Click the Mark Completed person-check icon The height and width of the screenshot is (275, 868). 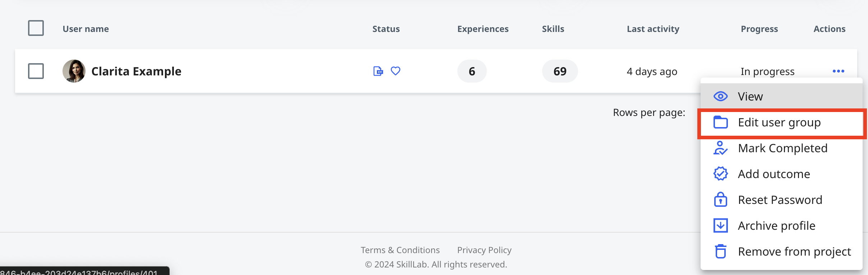[720, 148]
